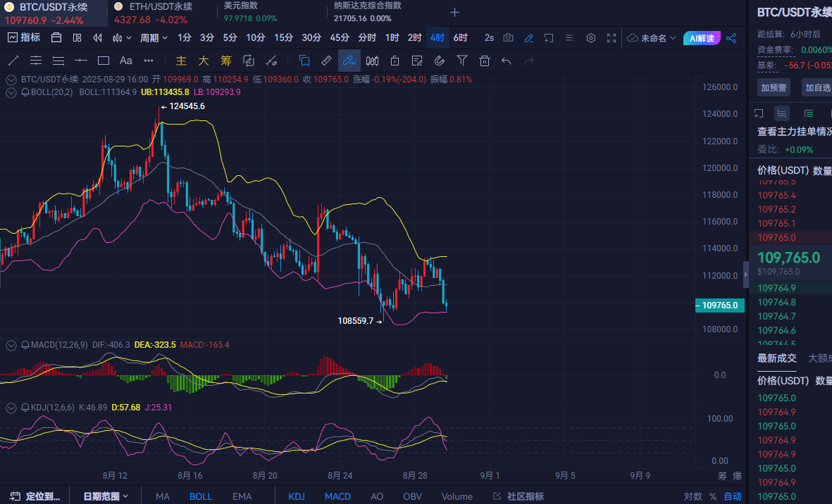This screenshot has width=832, height=504.
Task: Toggle the EMA indicator at bottom
Action: (242, 496)
